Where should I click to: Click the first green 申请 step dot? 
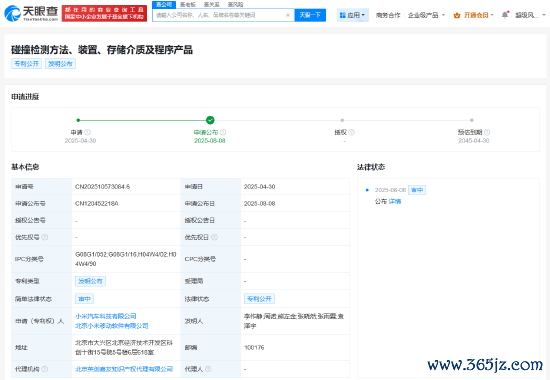coord(78,120)
